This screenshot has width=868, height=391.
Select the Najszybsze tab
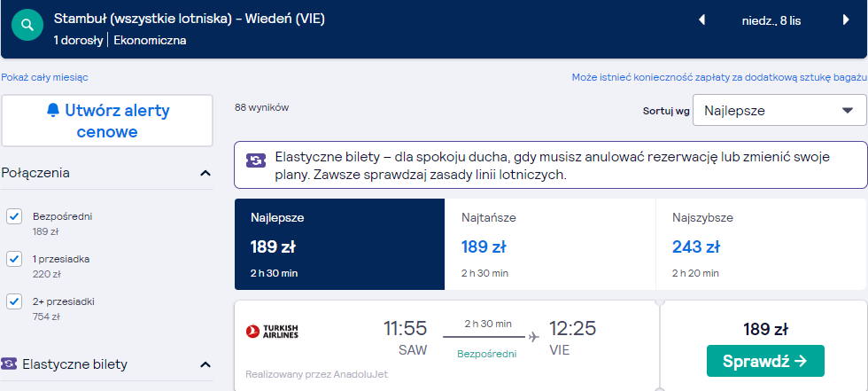[x=761, y=244]
